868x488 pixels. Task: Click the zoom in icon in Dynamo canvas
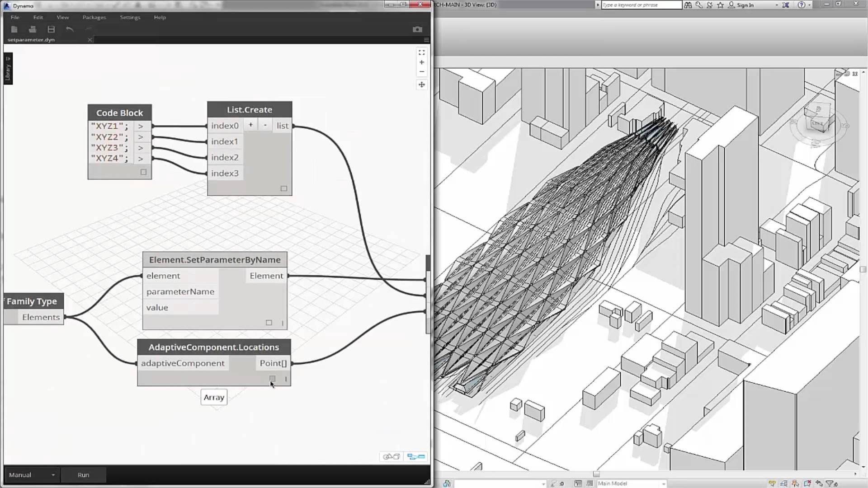click(x=421, y=62)
